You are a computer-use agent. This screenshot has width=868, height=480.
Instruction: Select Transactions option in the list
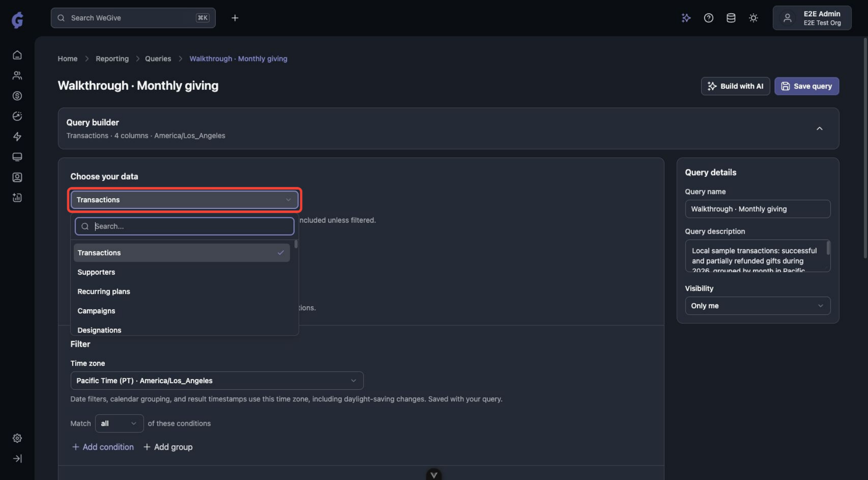coord(182,253)
